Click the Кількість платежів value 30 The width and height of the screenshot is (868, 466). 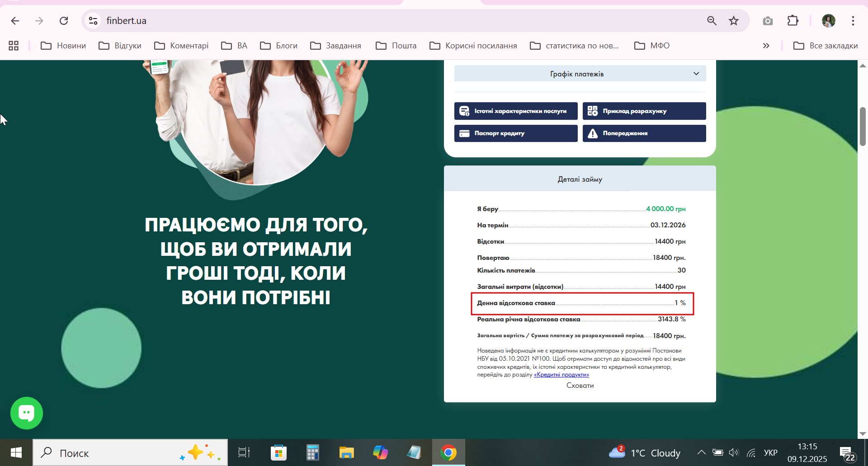682,270
